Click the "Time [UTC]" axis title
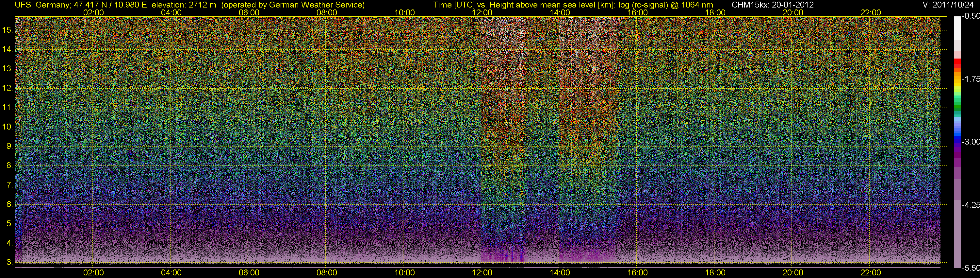Screen dimensions: 980x278 (454, 5)
